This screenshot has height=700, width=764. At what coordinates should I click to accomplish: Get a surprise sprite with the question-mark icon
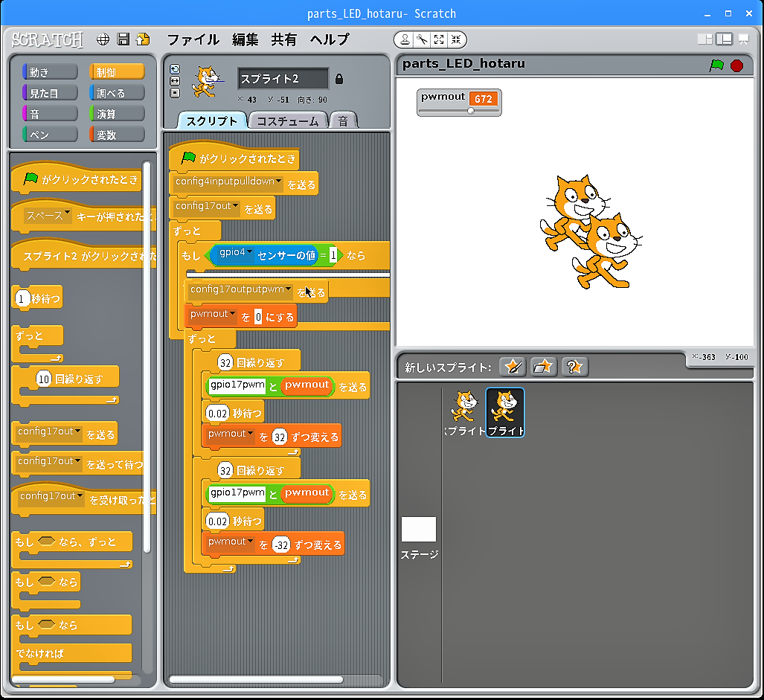[574, 367]
